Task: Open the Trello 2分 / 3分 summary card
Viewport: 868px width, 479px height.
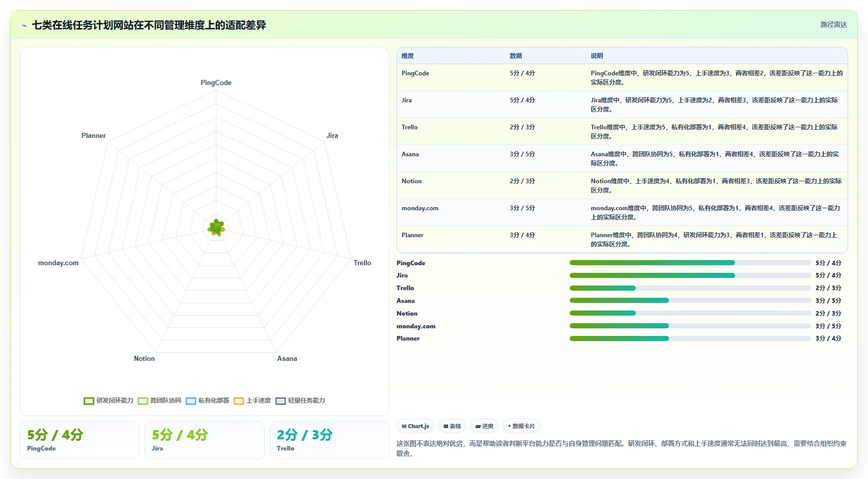Action: click(x=329, y=440)
